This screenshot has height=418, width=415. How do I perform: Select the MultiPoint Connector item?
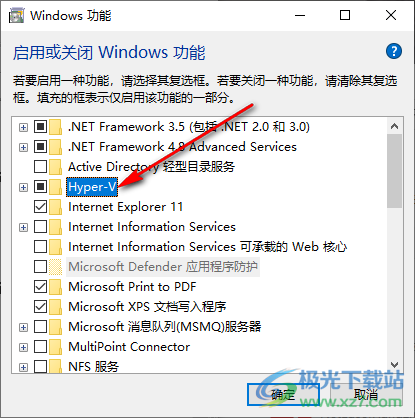click(129, 347)
